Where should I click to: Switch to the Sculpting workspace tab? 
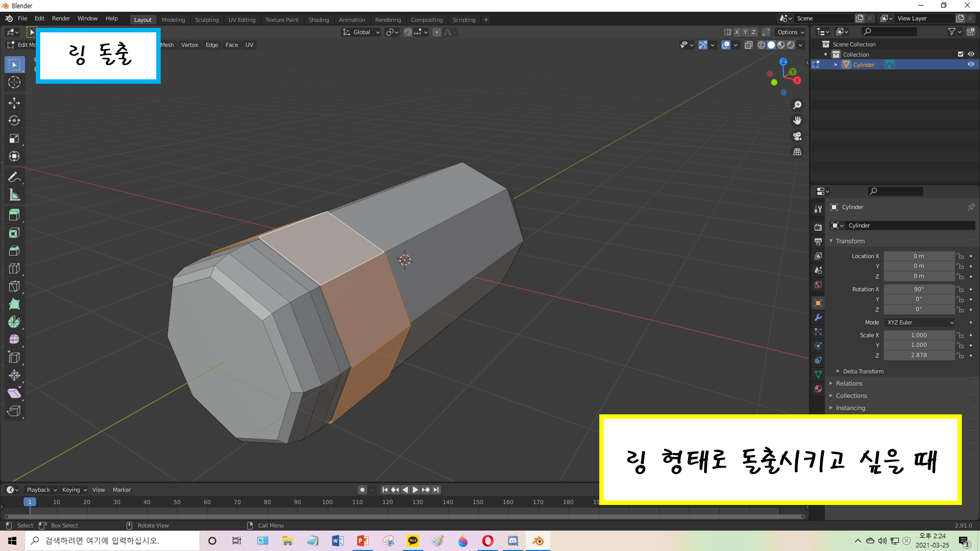point(206,20)
